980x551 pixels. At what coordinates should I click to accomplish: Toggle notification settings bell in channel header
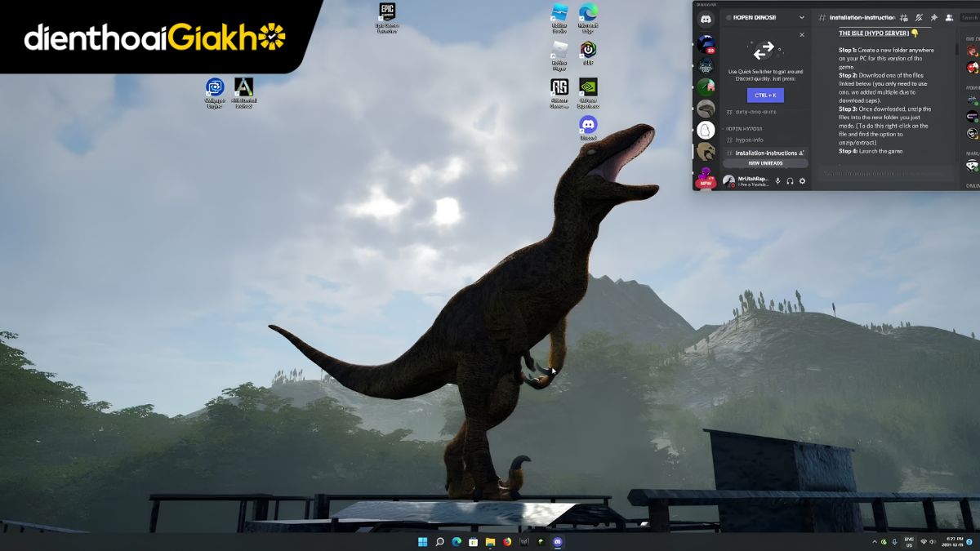(919, 17)
